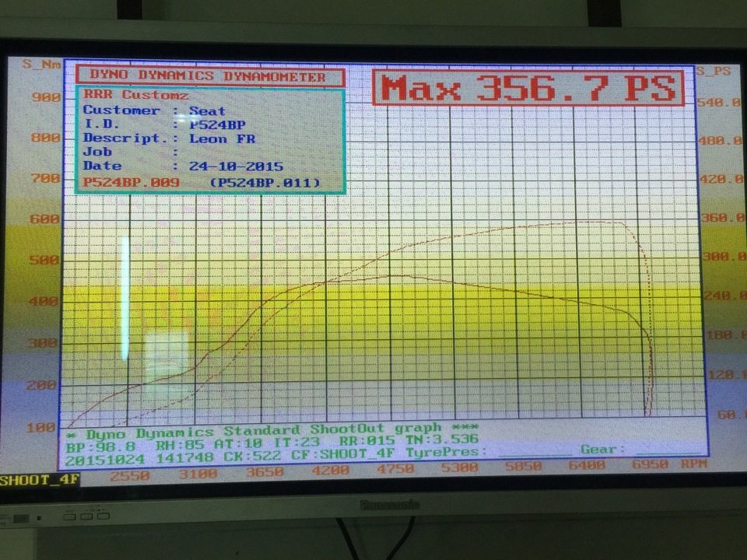The height and width of the screenshot is (560, 747).
Task: Click the Customer field label
Action: pos(121,110)
